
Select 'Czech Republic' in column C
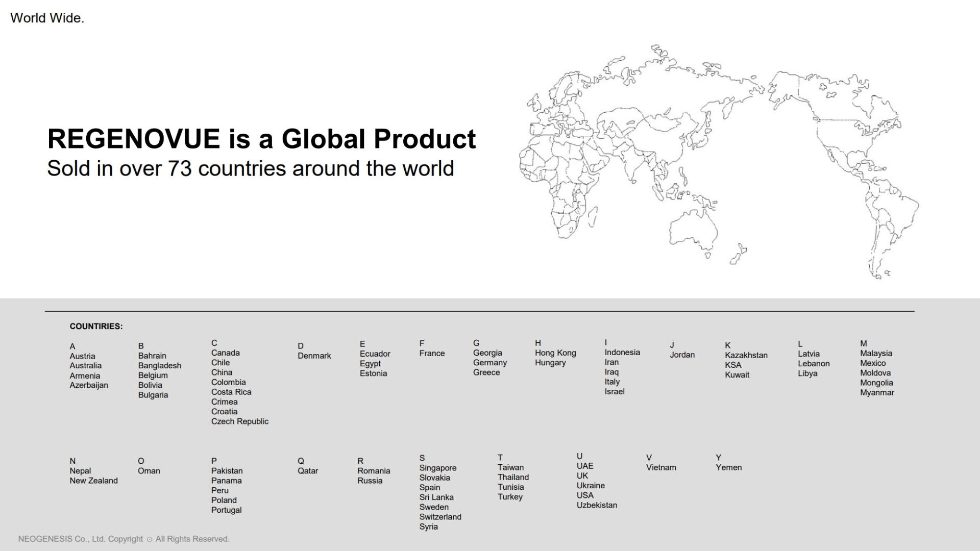coord(240,421)
